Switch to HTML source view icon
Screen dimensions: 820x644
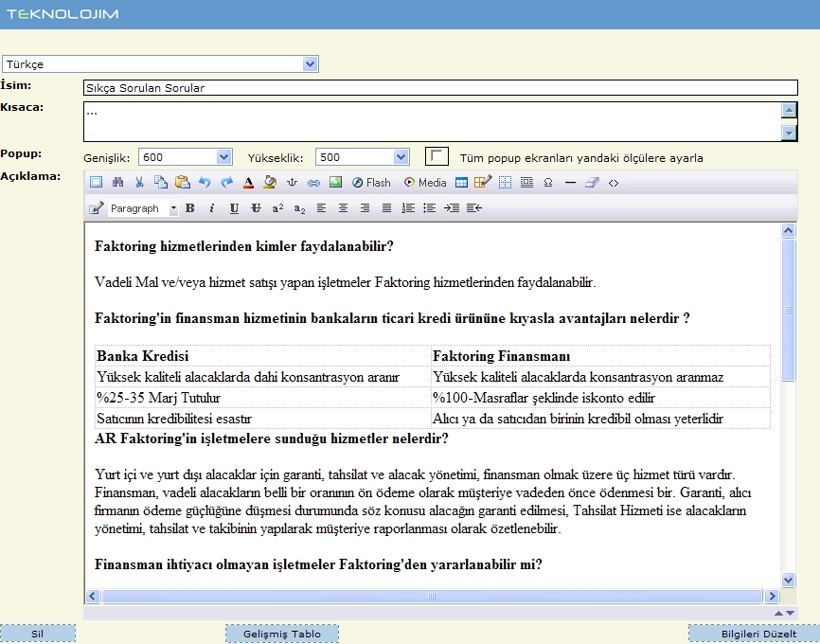614,183
